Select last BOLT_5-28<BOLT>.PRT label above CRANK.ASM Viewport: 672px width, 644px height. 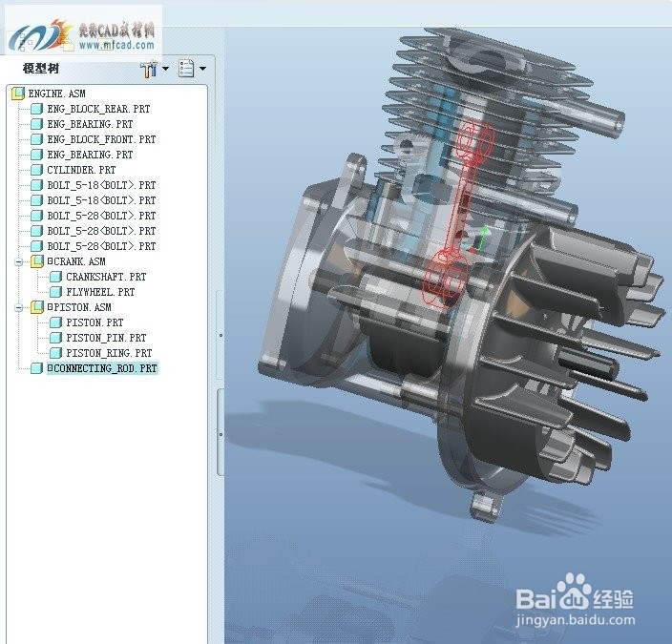coord(101,246)
